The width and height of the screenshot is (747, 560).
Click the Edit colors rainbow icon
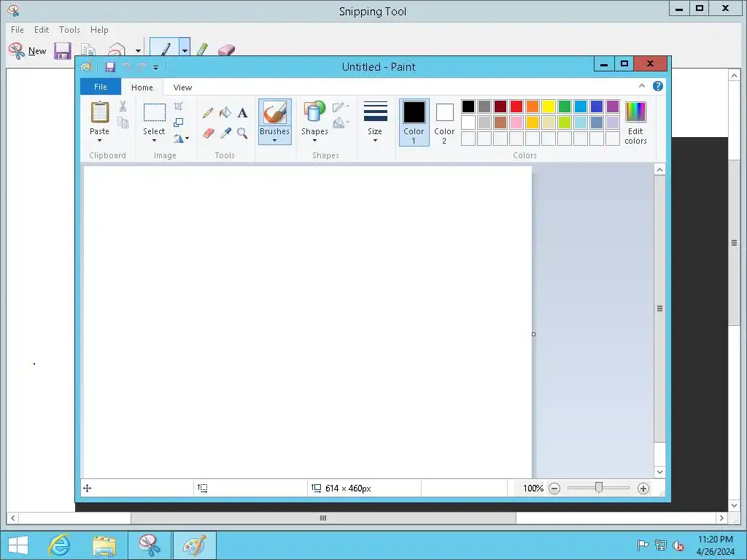(635, 112)
